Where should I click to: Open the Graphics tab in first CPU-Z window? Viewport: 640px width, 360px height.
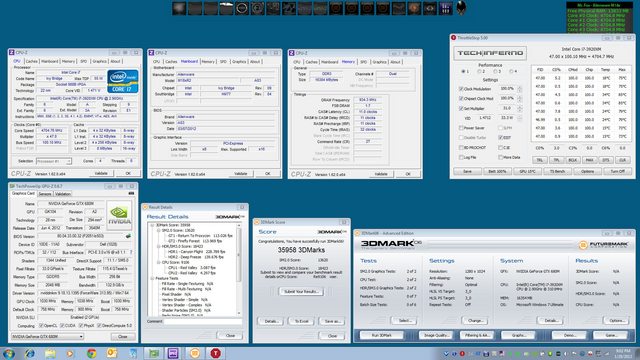coord(99,61)
